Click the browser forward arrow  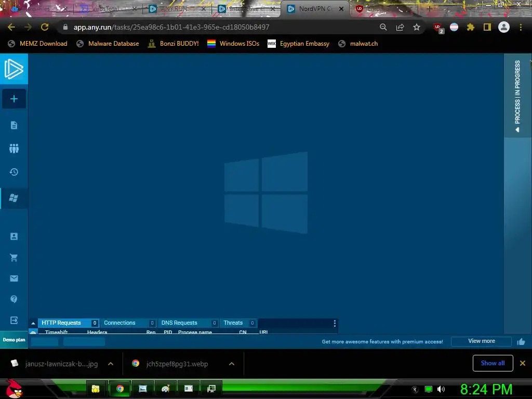pos(28,27)
